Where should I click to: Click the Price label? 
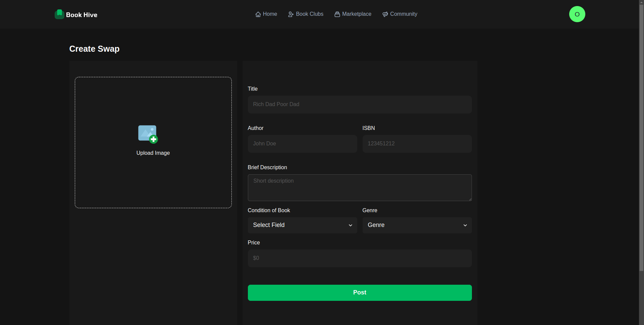(x=254, y=242)
